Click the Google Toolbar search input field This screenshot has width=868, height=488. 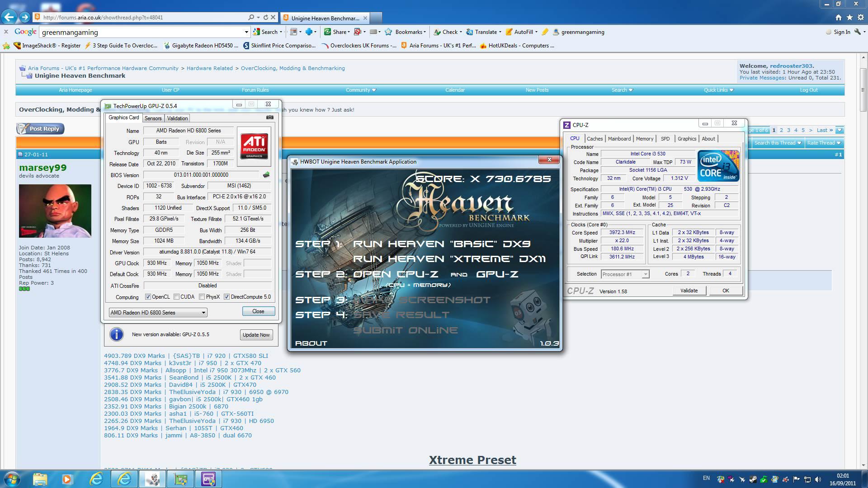[x=142, y=32]
